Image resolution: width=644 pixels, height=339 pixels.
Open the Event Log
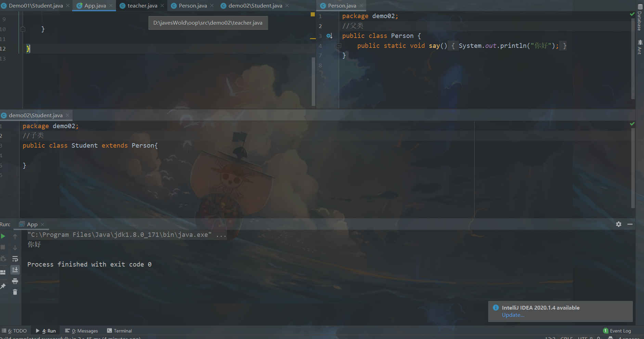[x=617, y=331]
